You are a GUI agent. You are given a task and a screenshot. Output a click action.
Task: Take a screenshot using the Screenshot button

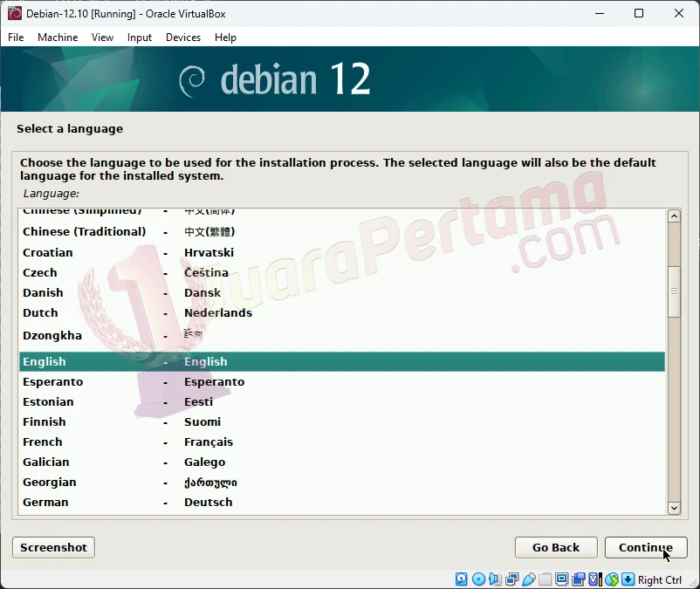pyautogui.click(x=52, y=547)
